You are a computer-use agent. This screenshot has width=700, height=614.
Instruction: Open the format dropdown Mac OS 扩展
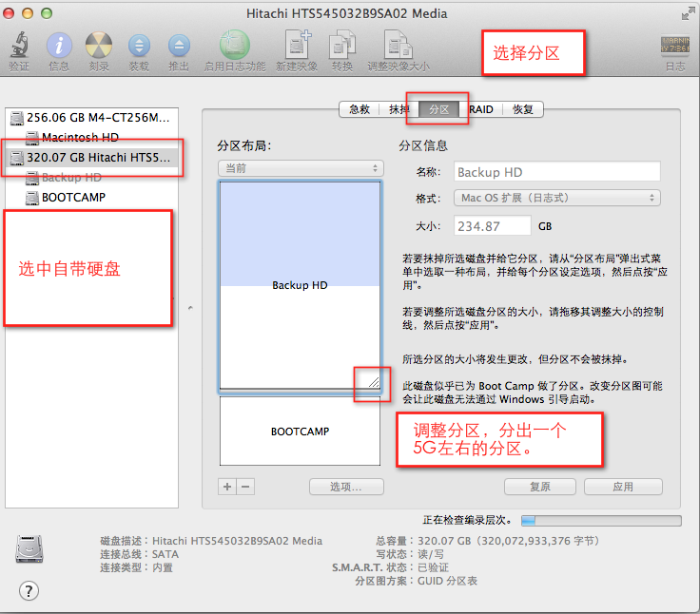click(556, 198)
